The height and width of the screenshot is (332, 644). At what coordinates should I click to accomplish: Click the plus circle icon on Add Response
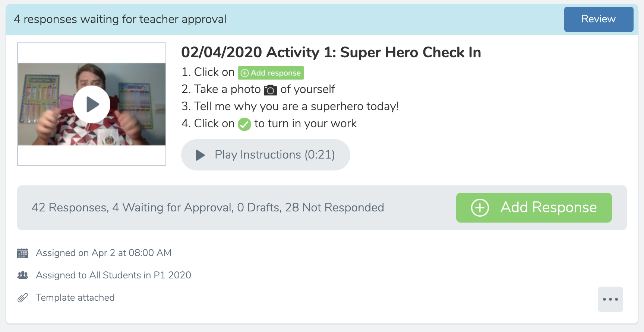(480, 208)
